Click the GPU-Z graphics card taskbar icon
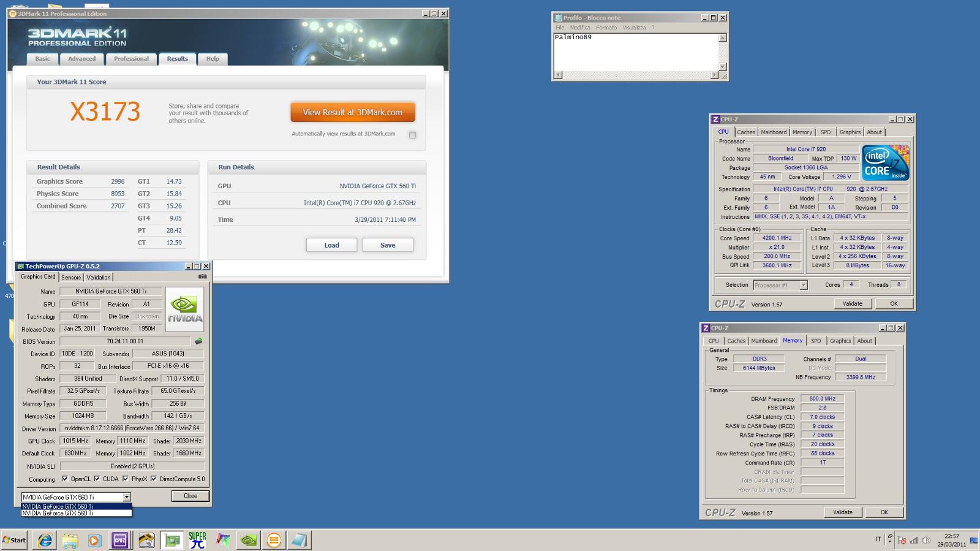Image resolution: width=980 pixels, height=551 pixels. tap(172, 540)
